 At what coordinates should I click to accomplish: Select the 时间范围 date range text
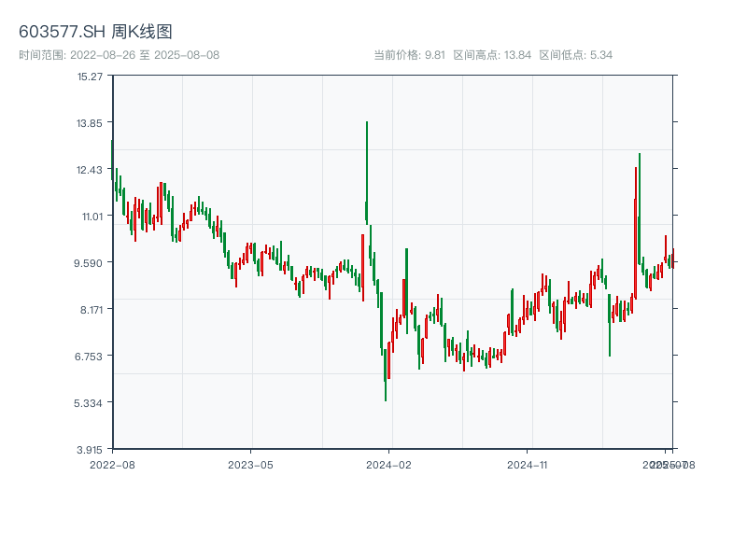119,55
